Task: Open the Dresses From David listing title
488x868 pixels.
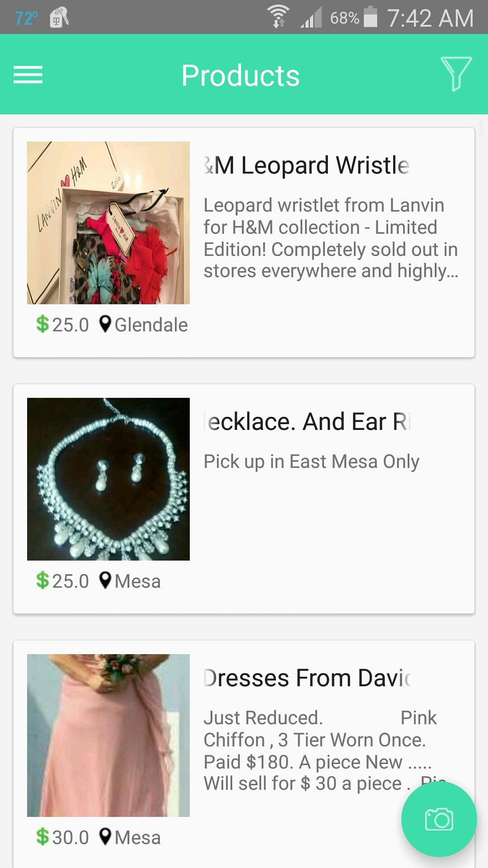Action: [307, 678]
